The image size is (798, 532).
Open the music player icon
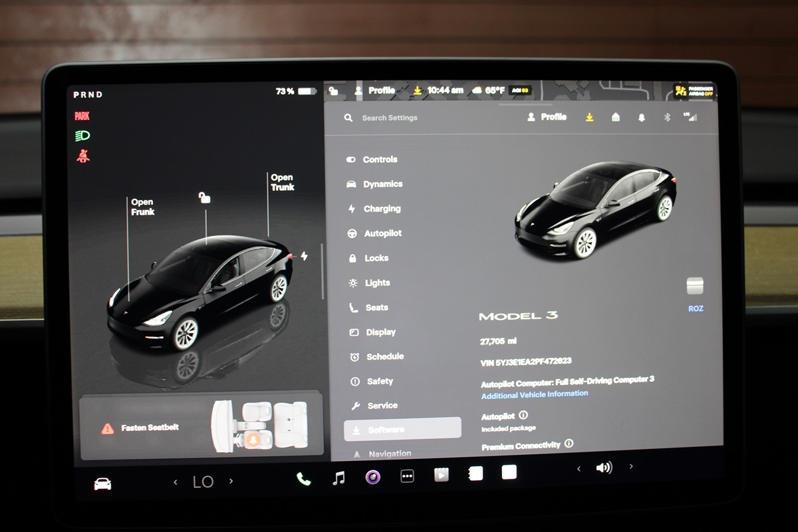click(338, 478)
